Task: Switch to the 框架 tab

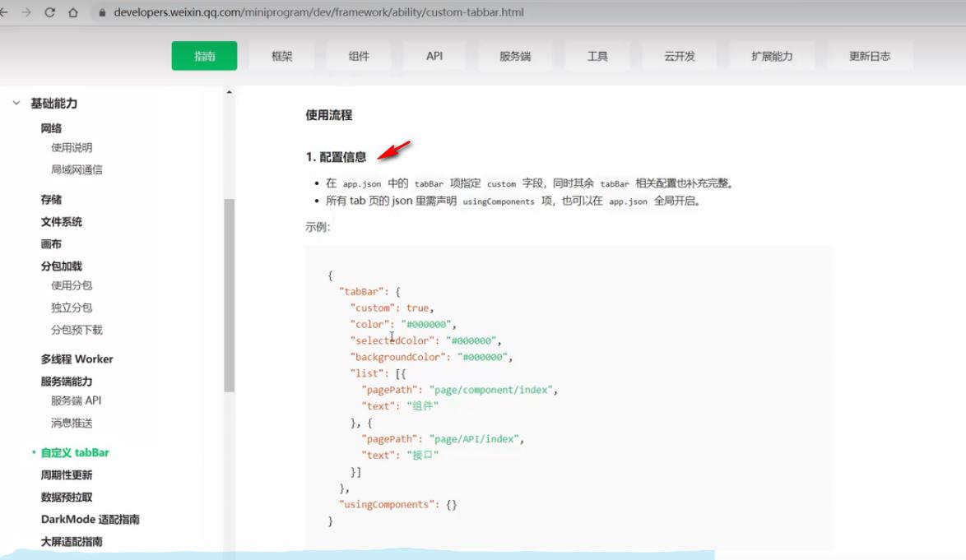Action: (281, 56)
